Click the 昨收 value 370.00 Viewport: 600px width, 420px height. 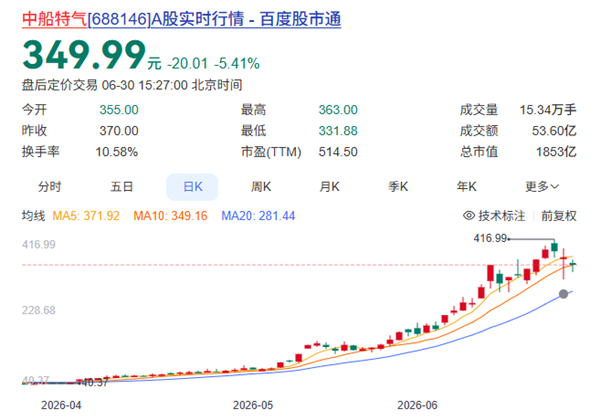tap(119, 131)
